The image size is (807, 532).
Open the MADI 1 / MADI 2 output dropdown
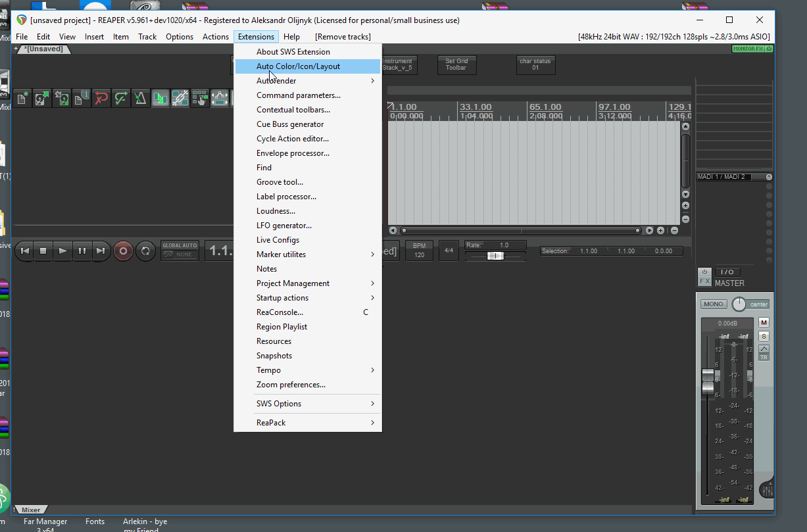(x=735, y=177)
